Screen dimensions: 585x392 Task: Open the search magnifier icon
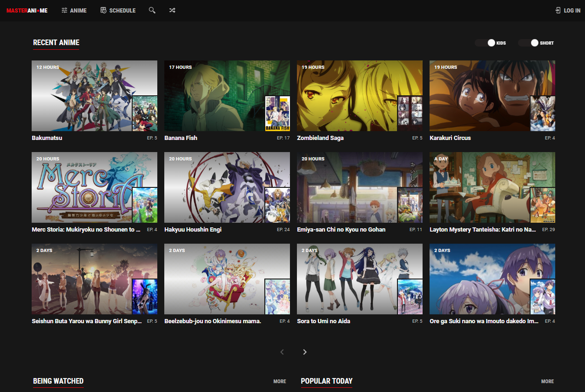[152, 10]
